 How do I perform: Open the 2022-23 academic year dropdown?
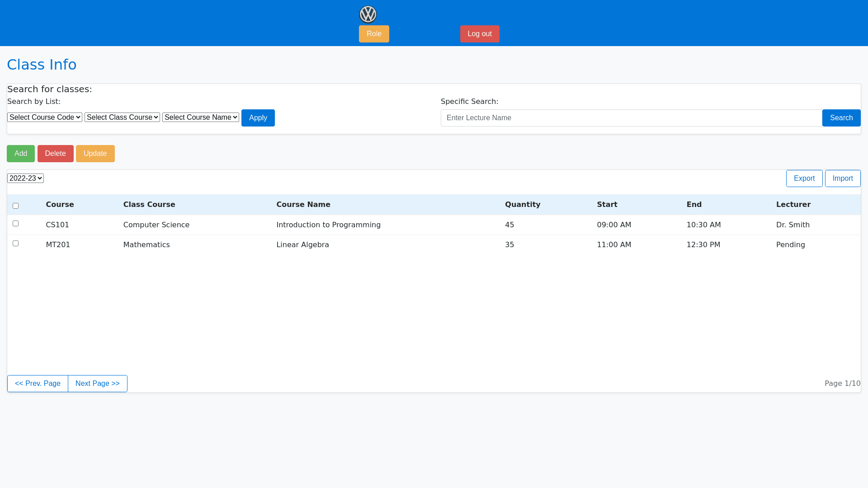point(25,178)
